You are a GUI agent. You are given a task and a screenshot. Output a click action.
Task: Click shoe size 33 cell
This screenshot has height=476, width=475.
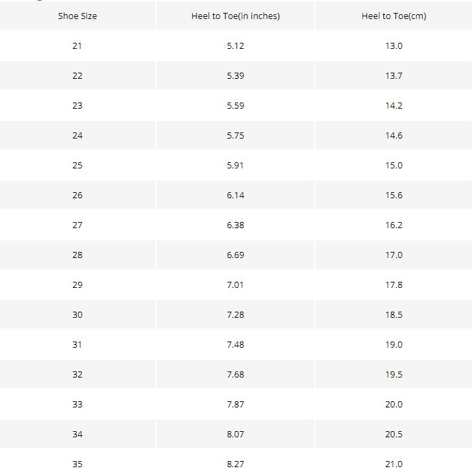[x=77, y=405]
